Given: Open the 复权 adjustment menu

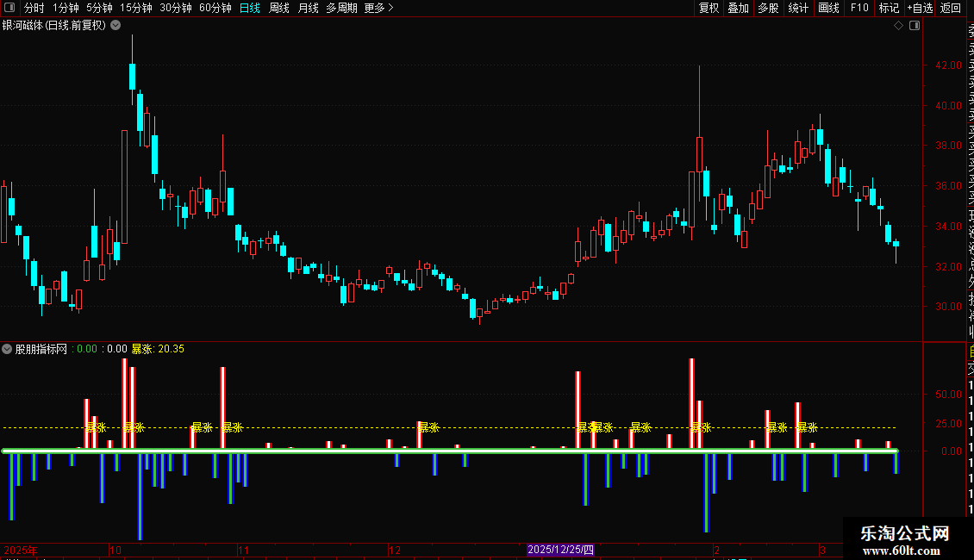Looking at the screenshot, I should [709, 8].
